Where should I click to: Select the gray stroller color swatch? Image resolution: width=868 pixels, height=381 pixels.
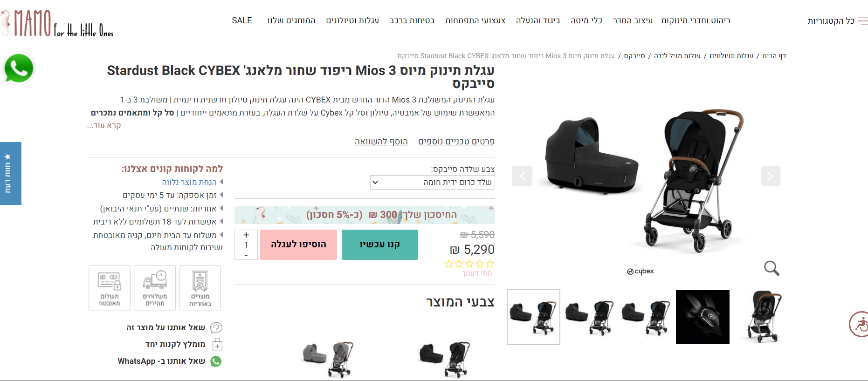click(x=328, y=359)
